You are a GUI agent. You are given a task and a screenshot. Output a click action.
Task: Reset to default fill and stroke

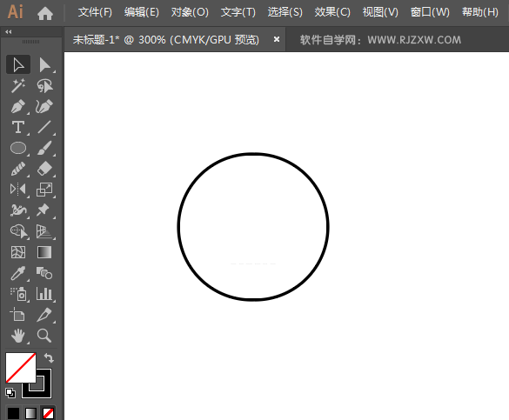point(10,393)
